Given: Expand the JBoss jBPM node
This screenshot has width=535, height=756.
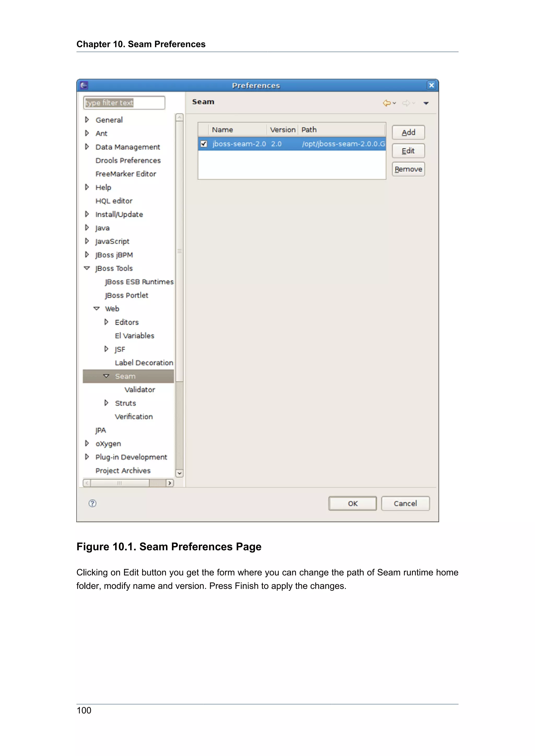Looking at the screenshot, I should click(87, 255).
